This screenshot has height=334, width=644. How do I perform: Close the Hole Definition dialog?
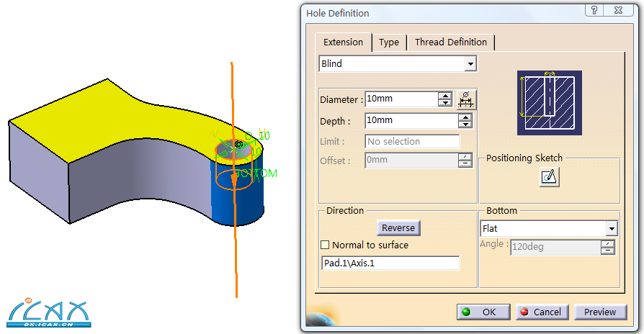619,10
